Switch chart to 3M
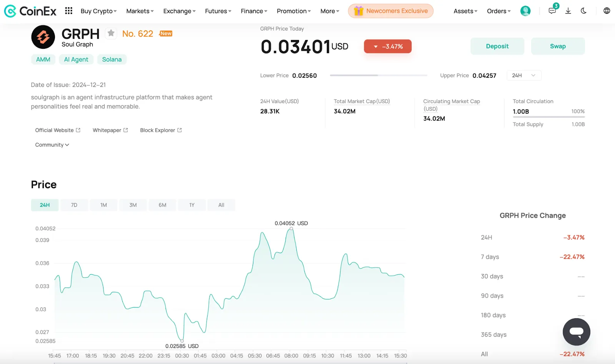The height and width of the screenshot is (364, 615). [133, 205]
